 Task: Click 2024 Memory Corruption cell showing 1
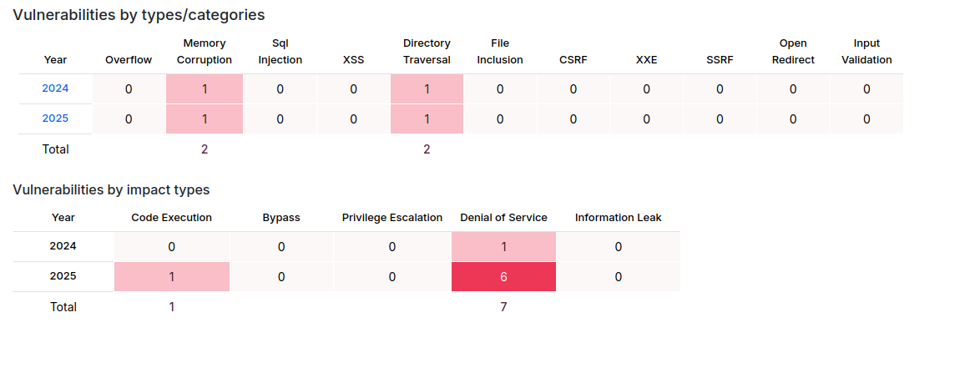(205, 89)
